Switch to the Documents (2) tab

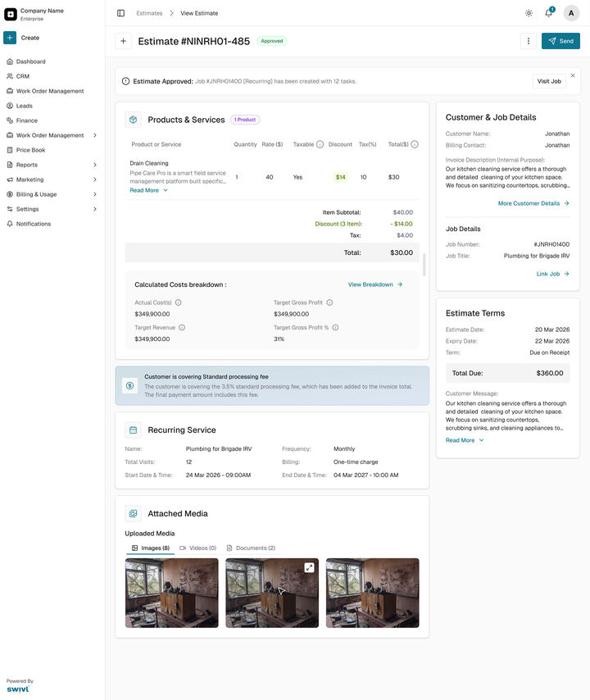point(251,548)
